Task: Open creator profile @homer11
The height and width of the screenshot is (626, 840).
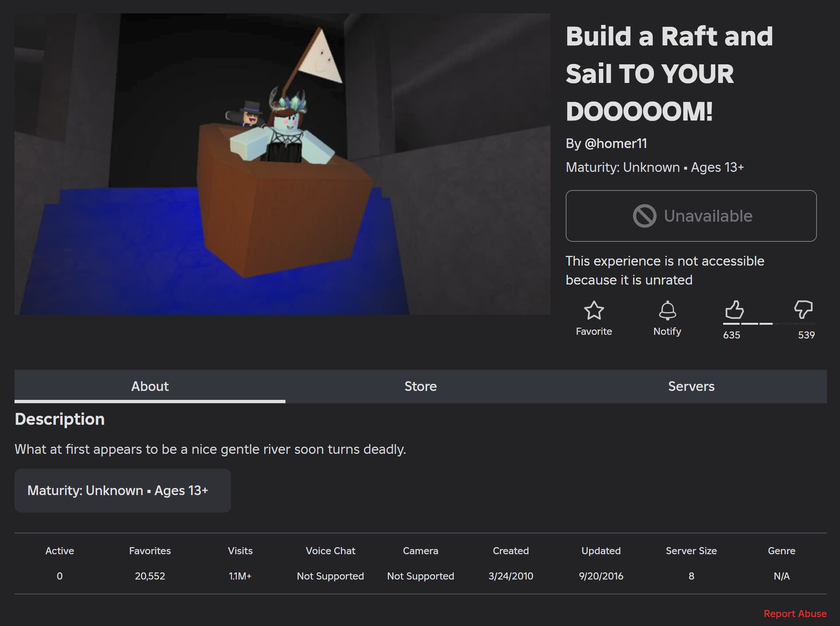Action: (615, 143)
